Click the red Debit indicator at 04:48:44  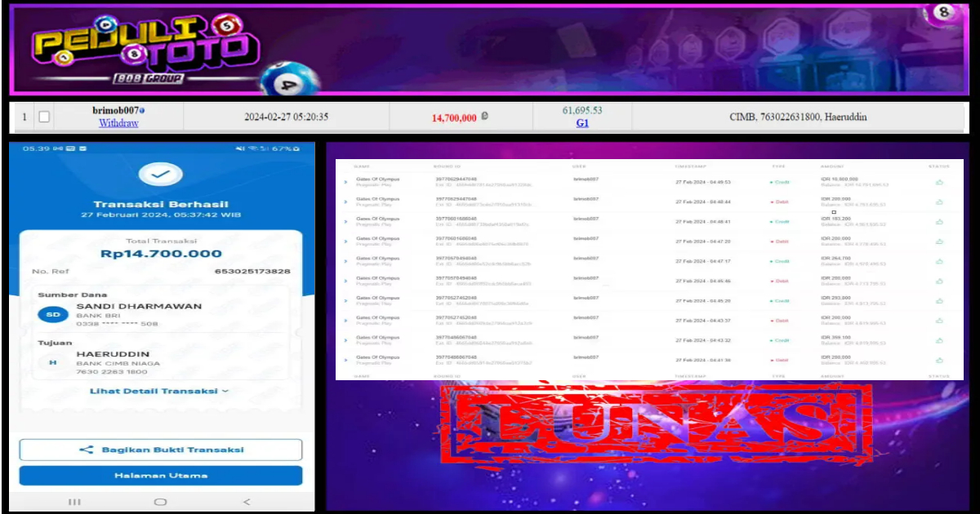click(x=781, y=202)
